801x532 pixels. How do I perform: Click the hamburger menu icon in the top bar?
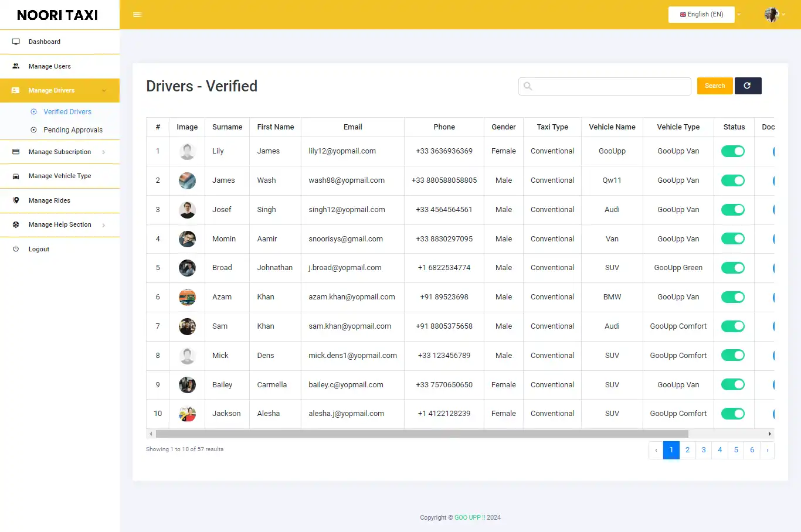[137, 14]
